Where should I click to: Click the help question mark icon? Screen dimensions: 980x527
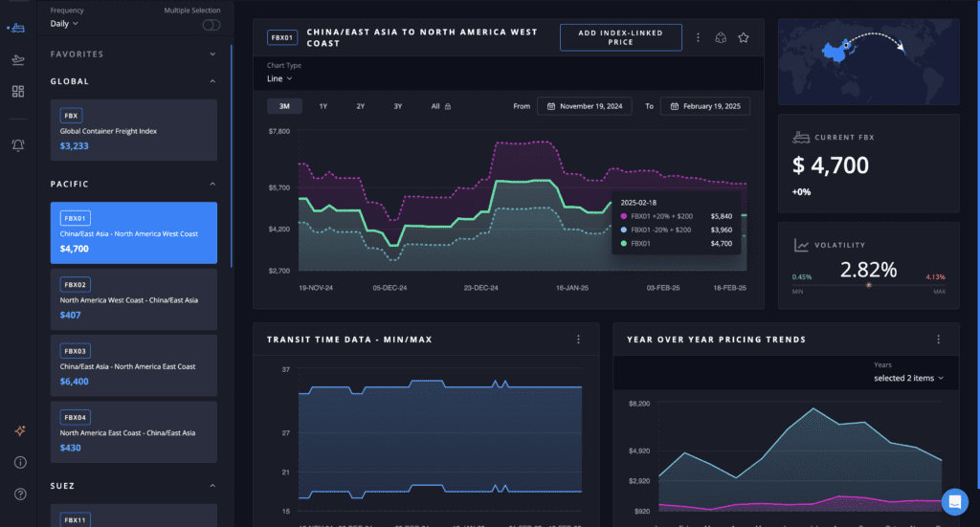tap(20, 494)
